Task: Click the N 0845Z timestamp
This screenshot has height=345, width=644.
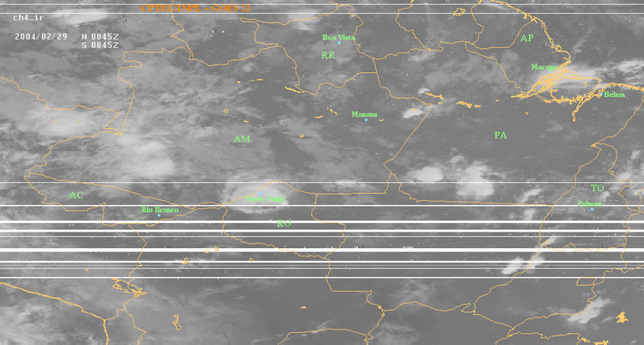Action: pyautogui.click(x=100, y=37)
